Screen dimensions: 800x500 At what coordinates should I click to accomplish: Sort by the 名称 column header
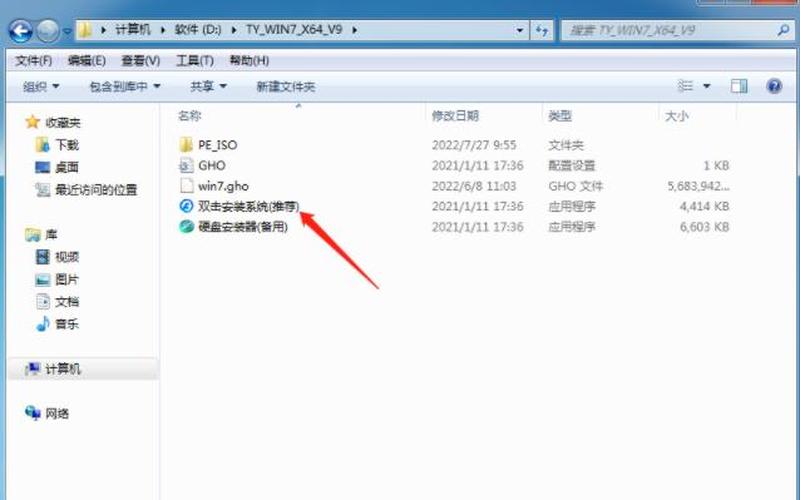click(x=189, y=116)
